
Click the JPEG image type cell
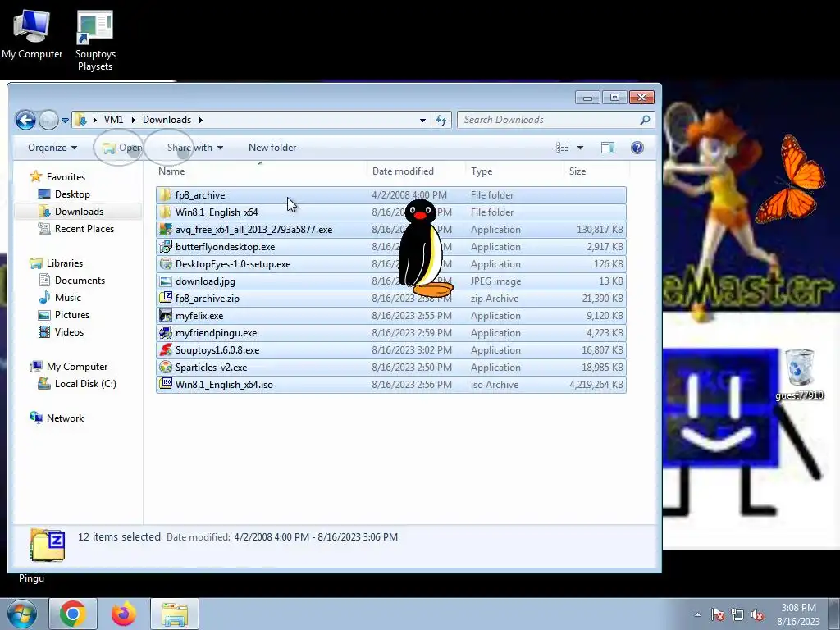tap(495, 281)
